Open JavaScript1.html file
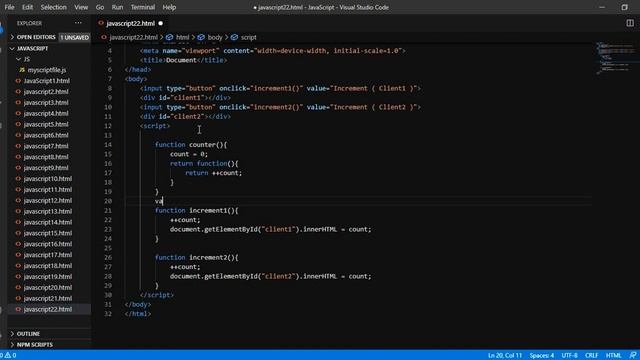This screenshot has width=640, height=360. tap(47, 81)
